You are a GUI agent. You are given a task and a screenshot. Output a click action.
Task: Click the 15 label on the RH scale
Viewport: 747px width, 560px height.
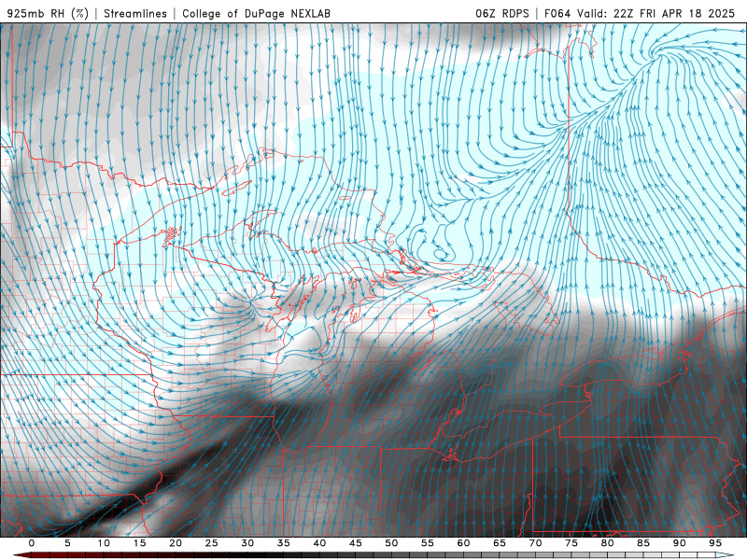(x=139, y=543)
